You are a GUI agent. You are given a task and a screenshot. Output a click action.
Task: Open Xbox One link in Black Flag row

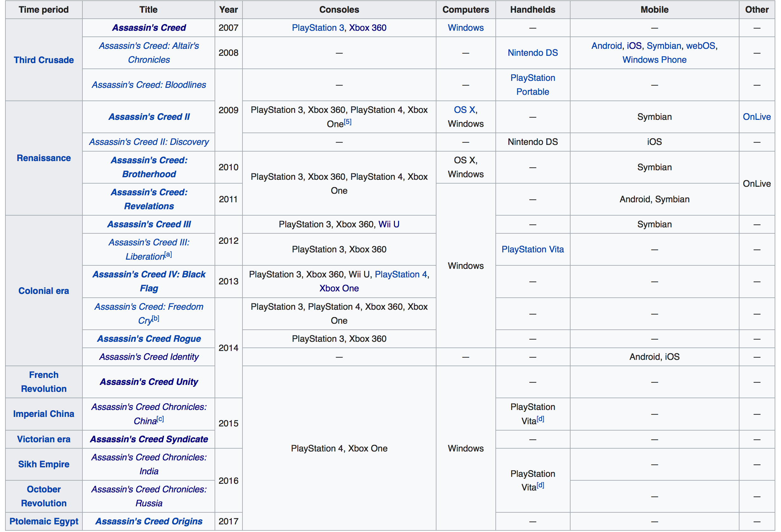[339, 288]
